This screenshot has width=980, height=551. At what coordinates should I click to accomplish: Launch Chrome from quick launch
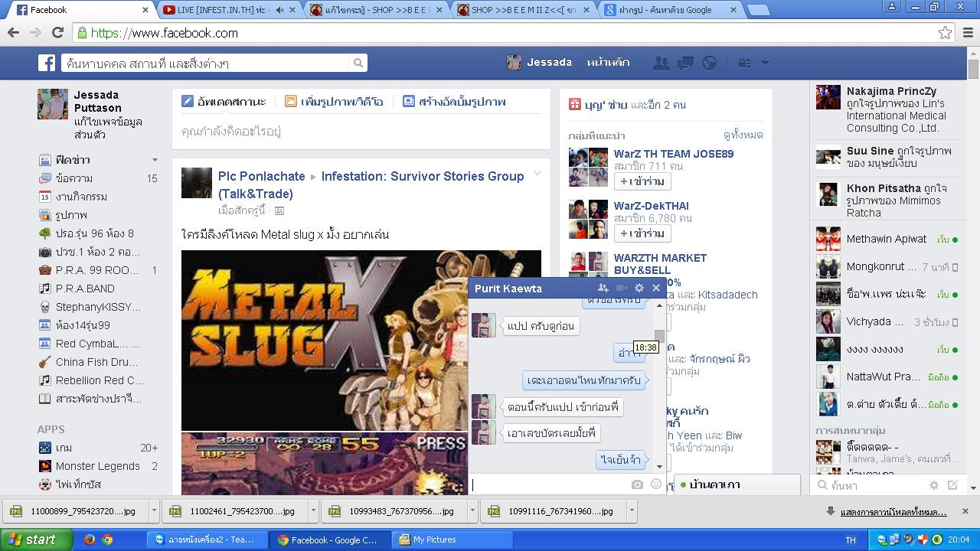pyautogui.click(x=108, y=540)
